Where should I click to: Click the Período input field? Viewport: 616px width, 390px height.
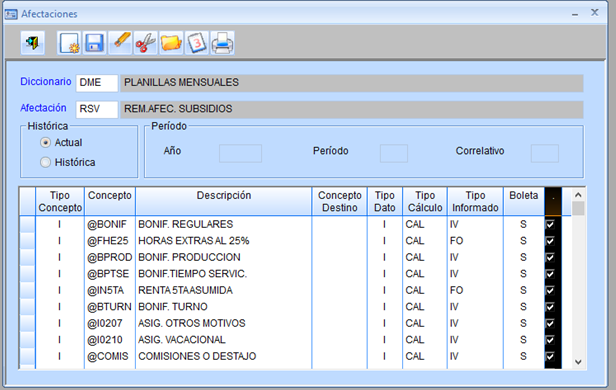click(394, 153)
